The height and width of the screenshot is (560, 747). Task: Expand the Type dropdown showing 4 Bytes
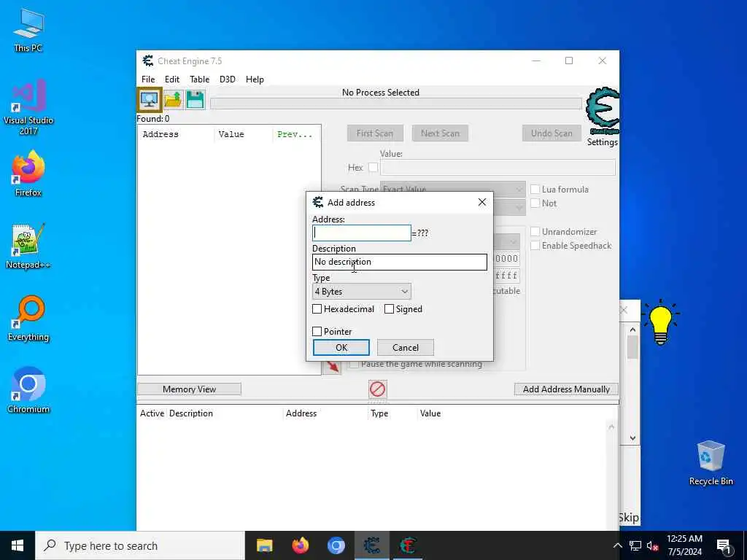coord(362,292)
